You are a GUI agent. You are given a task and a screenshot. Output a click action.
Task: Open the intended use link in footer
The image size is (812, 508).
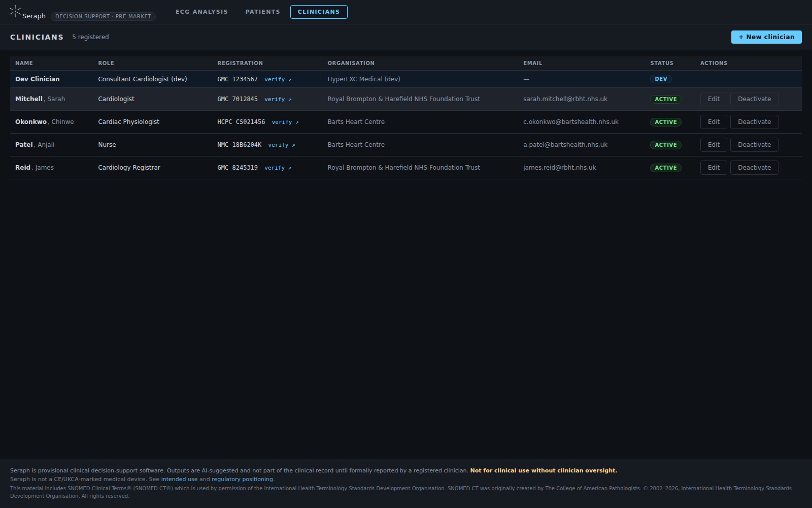click(179, 479)
